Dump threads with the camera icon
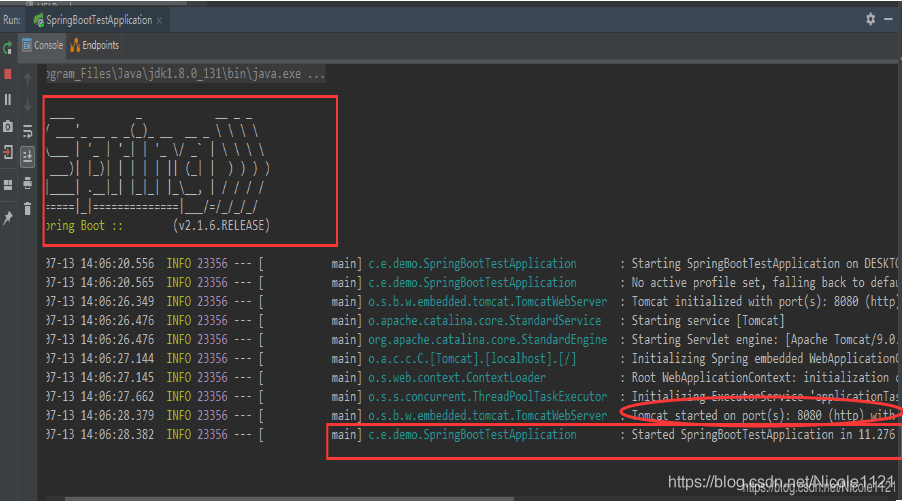Viewport: 903px width, 501px height. pos(7,126)
